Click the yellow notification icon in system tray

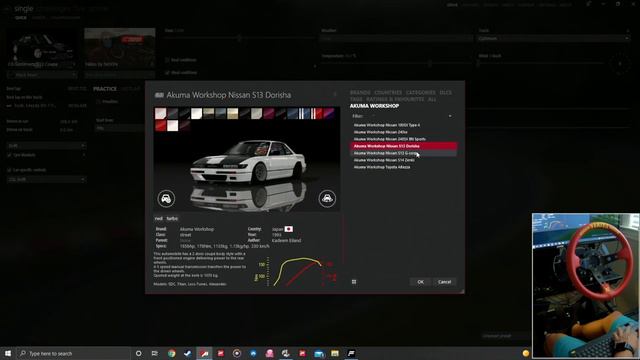[526, 353]
